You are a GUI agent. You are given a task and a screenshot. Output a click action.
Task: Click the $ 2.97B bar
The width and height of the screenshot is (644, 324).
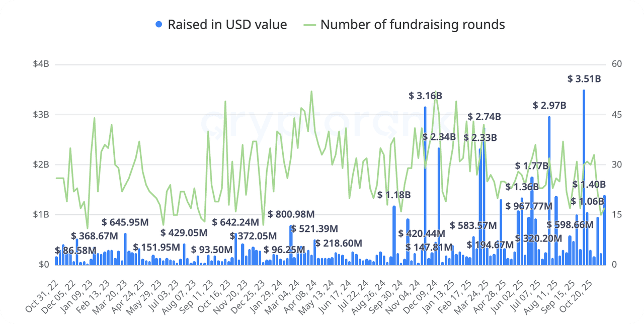549,191
